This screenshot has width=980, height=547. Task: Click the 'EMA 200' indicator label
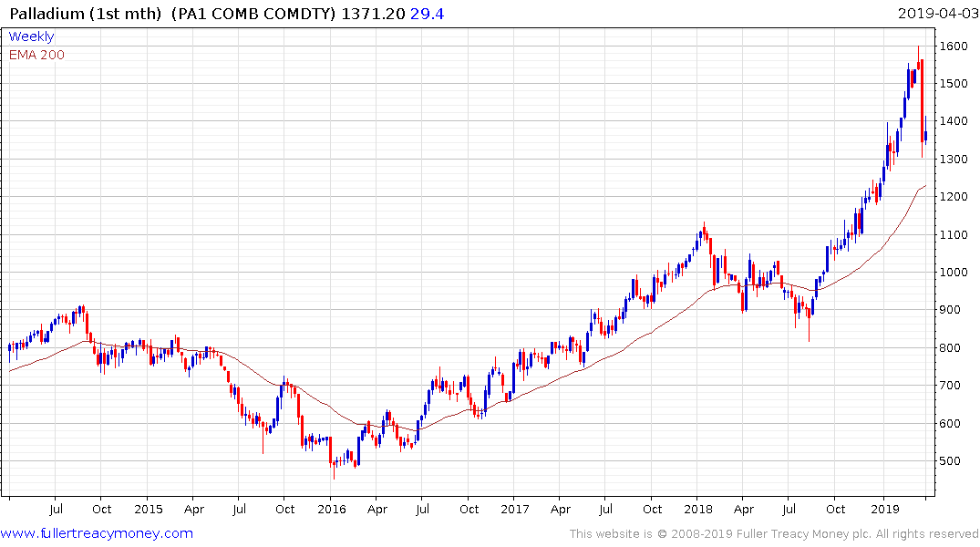pos(36,55)
